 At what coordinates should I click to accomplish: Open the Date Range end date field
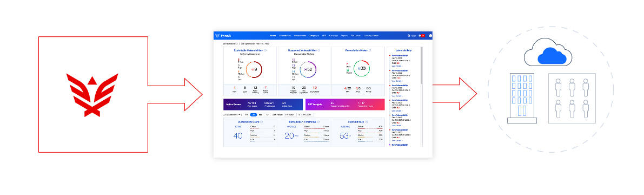tap(308, 115)
